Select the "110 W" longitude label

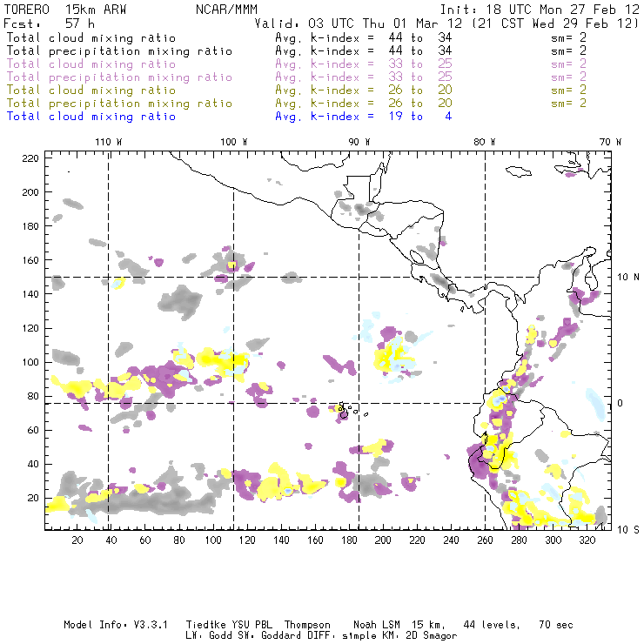click(x=109, y=142)
